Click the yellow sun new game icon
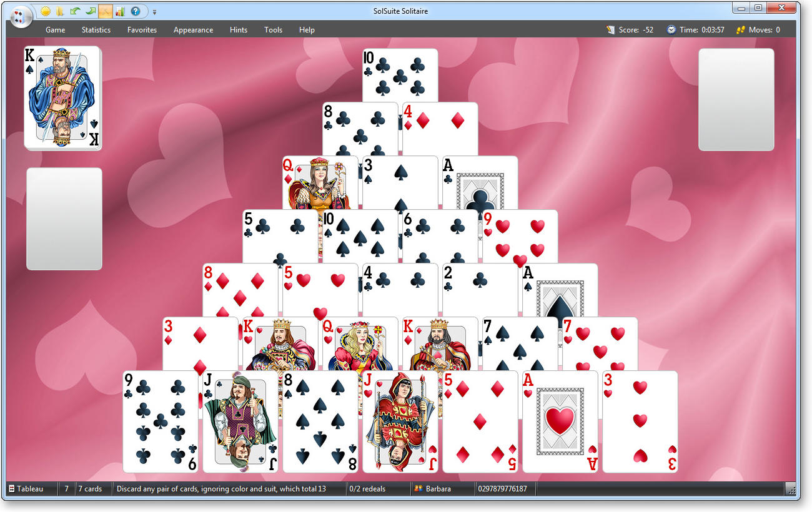This screenshot has height=512, width=812. (x=46, y=11)
